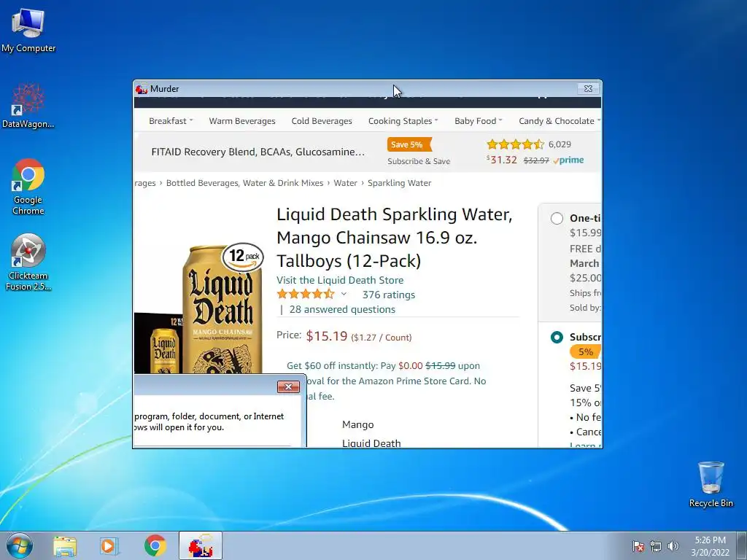The height and width of the screenshot is (560, 747).
Task: Expand the Cooking Staples dropdown
Action: tap(403, 121)
